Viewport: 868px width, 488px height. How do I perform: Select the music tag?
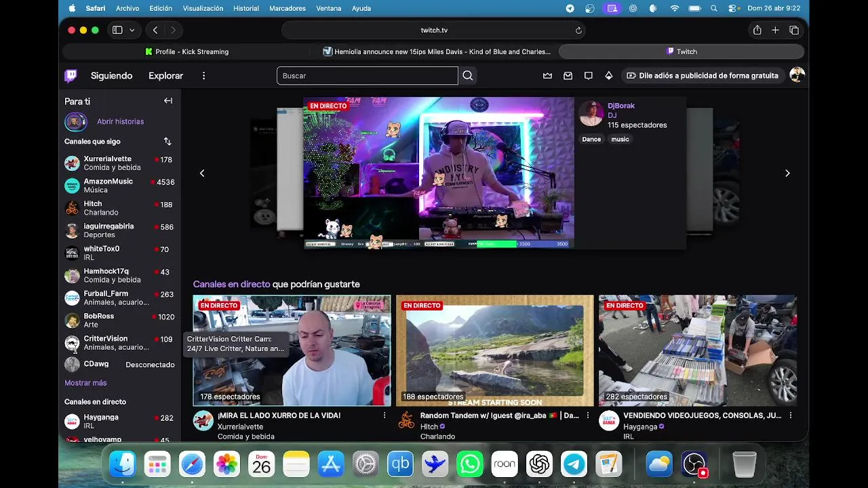620,139
